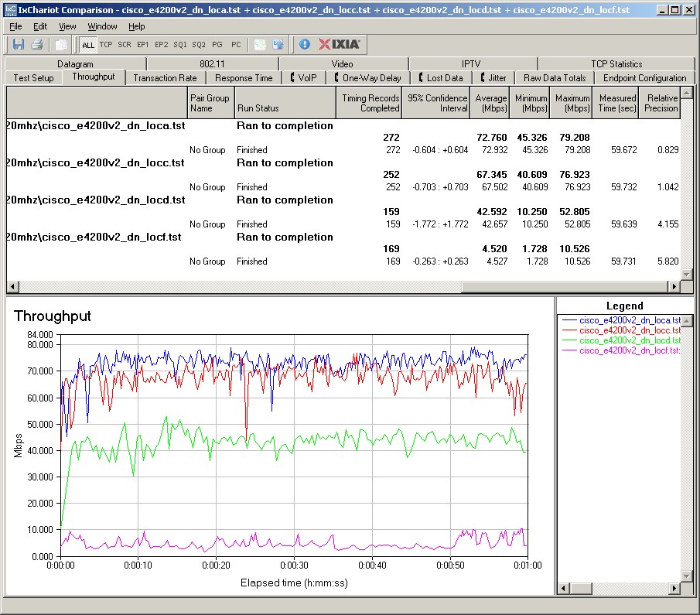Click the Measured Time (sec) column header

[616, 103]
